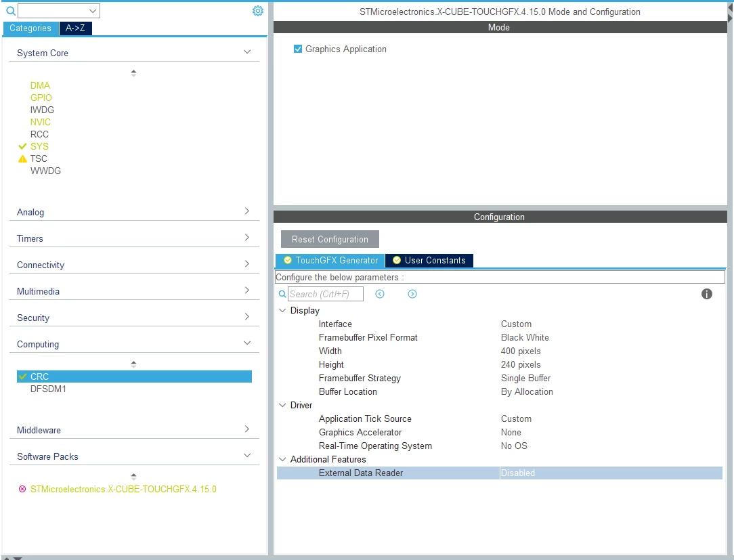
Task: Click the Framebuffer Strategy parameter label
Action: point(360,379)
